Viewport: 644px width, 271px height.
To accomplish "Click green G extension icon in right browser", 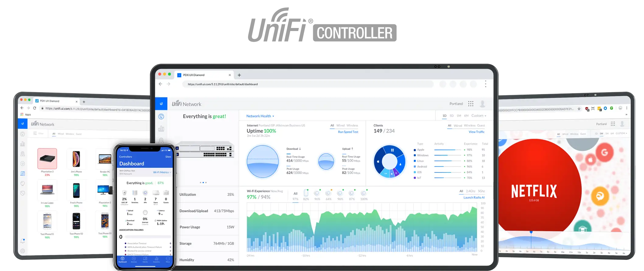I will click(611, 108).
